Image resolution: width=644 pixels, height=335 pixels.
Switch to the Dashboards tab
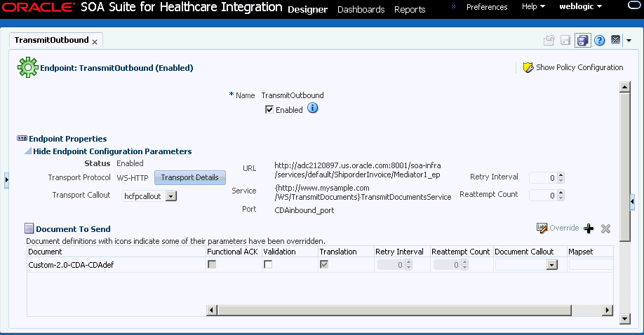click(x=361, y=9)
